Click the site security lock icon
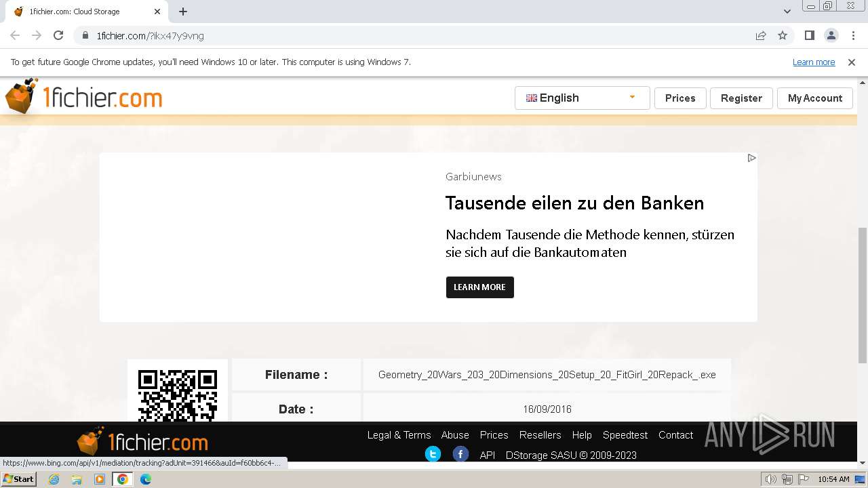868x488 pixels. pos(85,35)
